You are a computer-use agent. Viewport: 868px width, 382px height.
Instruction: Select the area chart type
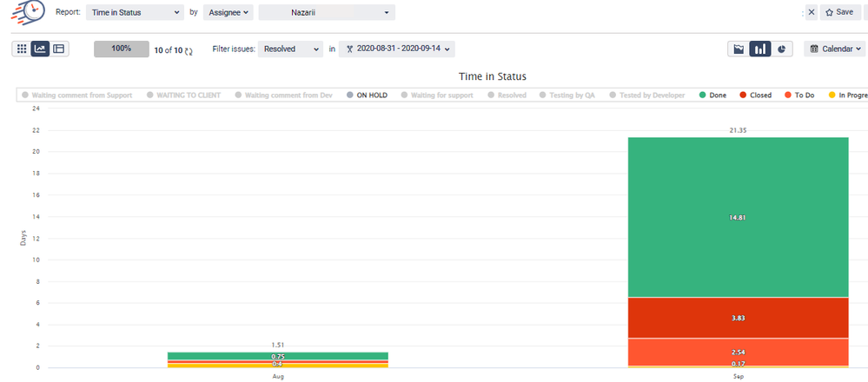tap(739, 49)
